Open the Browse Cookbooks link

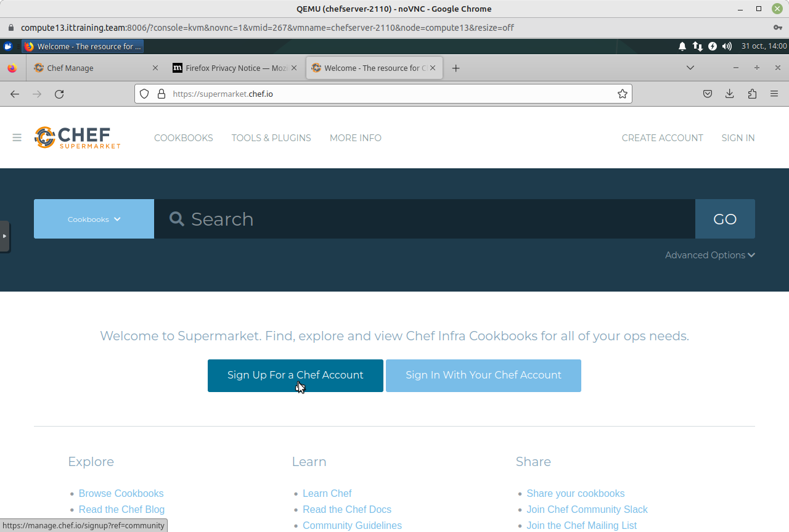[x=121, y=493]
